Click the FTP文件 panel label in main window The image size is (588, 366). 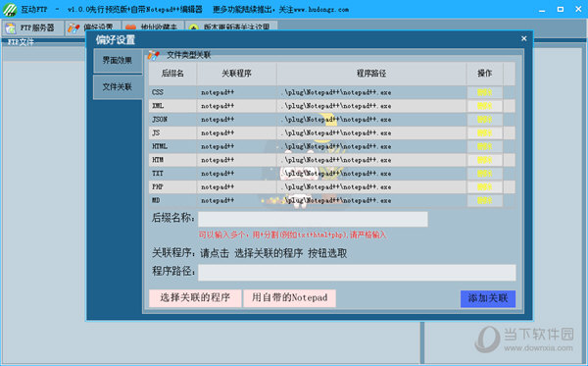click(x=21, y=42)
